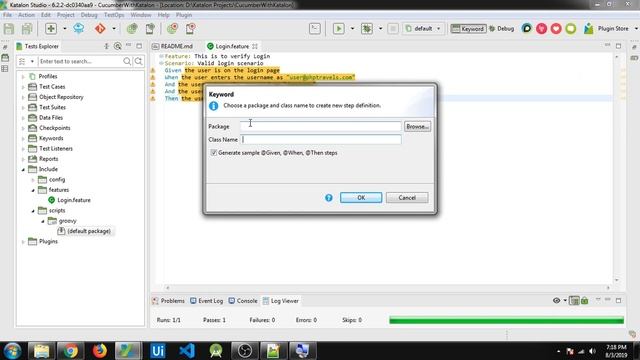
Task: Switch to Debug perspective button
Action: 502,29
